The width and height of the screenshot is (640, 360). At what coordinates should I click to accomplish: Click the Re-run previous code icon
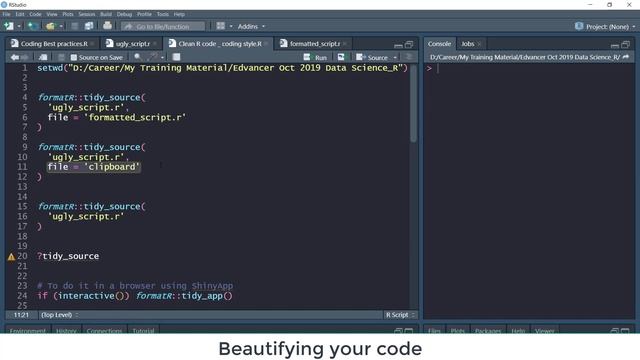(341, 57)
